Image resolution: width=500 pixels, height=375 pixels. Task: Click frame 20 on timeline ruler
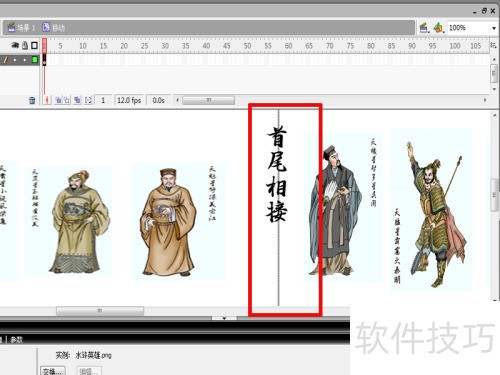pyautogui.click(x=124, y=46)
